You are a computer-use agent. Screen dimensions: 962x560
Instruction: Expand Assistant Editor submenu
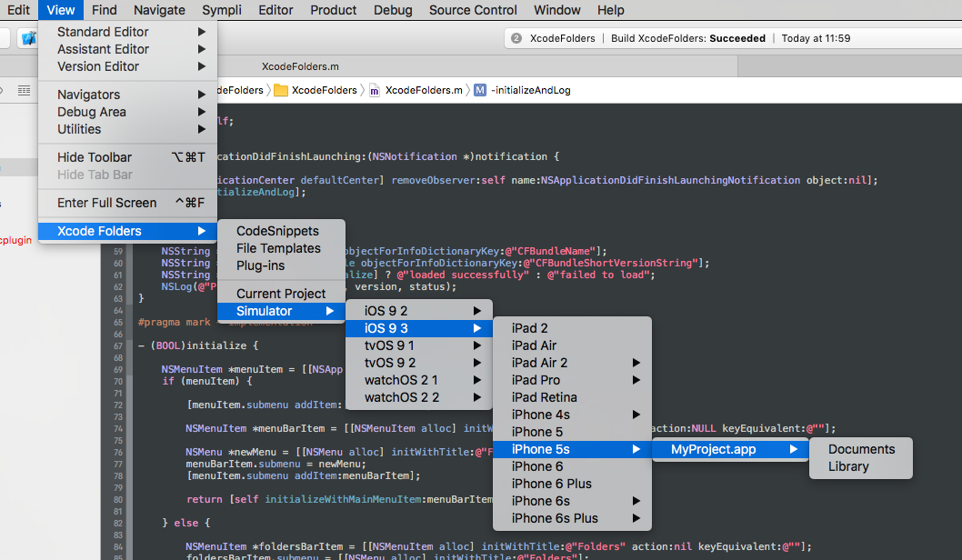127,49
